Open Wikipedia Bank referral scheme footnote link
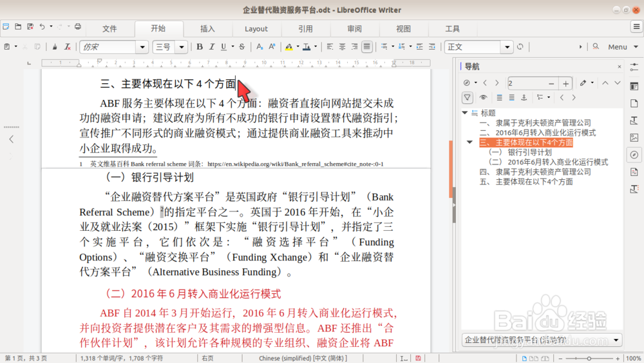The width and height of the screenshot is (644, 363). pyautogui.click(x=296, y=164)
